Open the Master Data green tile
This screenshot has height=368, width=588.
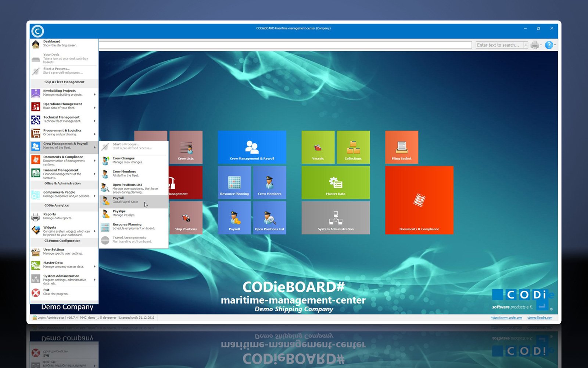pyautogui.click(x=336, y=183)
